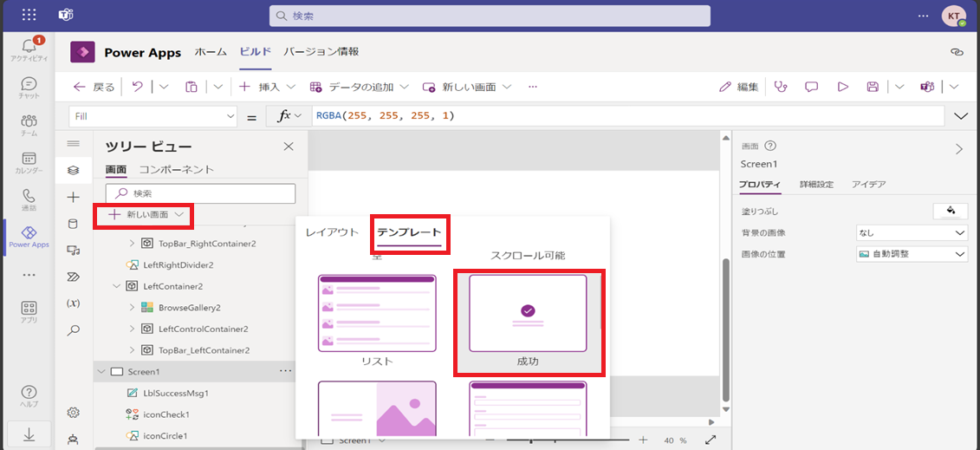Close the Tree view panel
Screen dimensions: 980x450
coord(289,147)
